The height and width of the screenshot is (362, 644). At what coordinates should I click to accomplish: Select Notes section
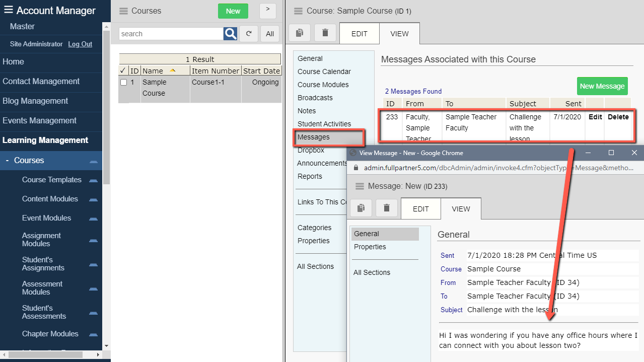coord(307,111)
